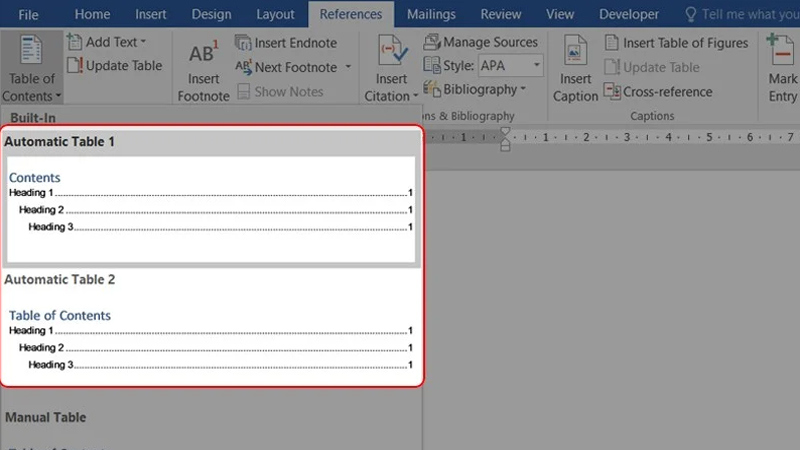Open the citation Style APA combo box
The image size is (800, 450).
click(509, 66)
